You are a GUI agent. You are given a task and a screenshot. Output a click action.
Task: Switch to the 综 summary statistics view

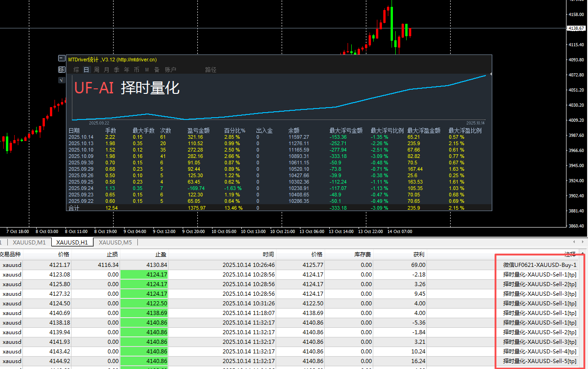coord(76,70)
